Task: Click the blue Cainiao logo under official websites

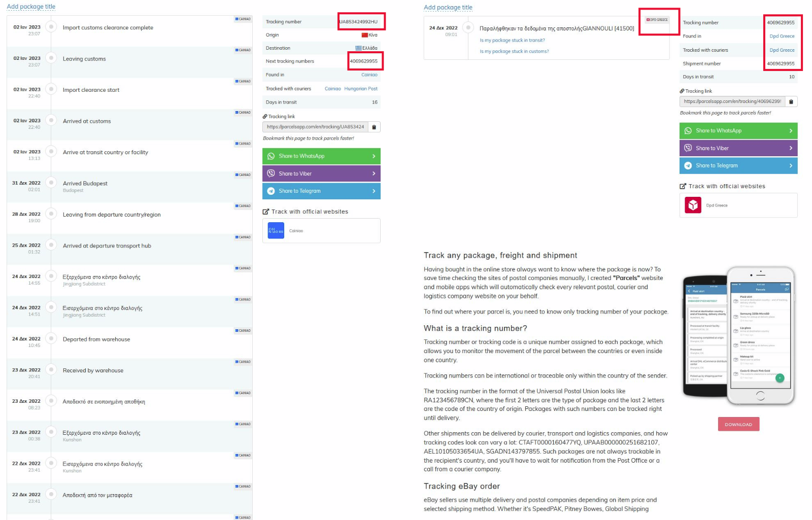Action: click(276, 231)
